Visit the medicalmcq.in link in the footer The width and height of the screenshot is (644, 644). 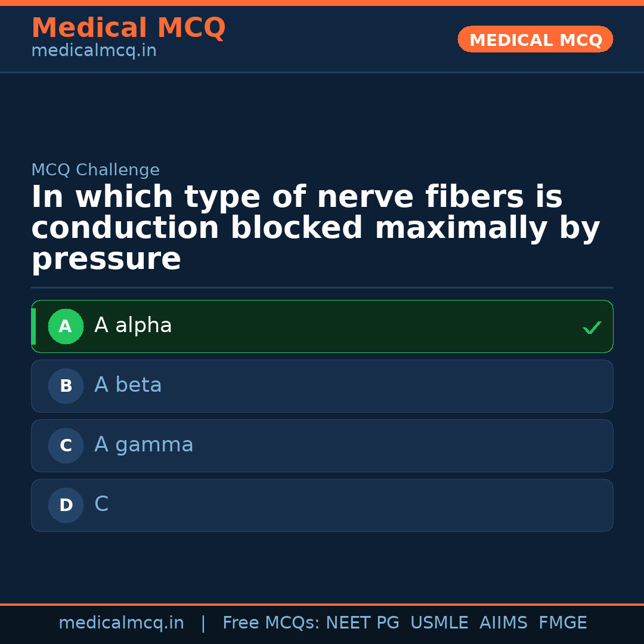122,622
